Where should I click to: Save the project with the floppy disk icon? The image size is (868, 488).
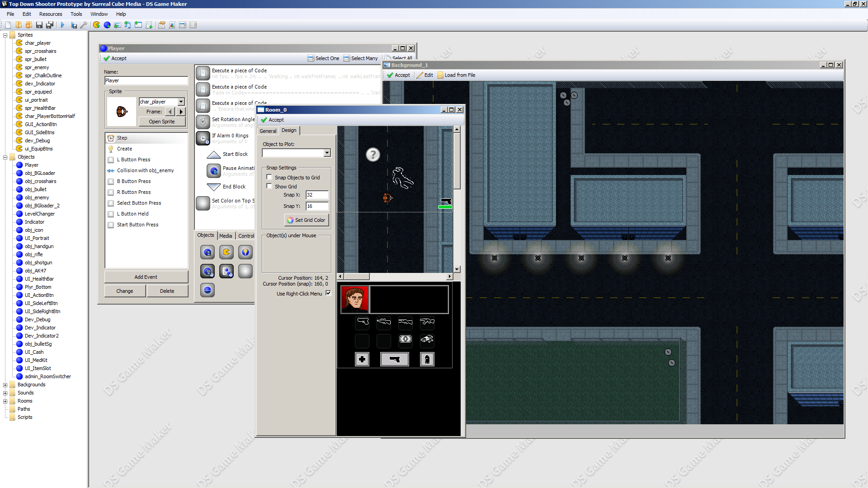pyautogui.click(x=39, y=25)
